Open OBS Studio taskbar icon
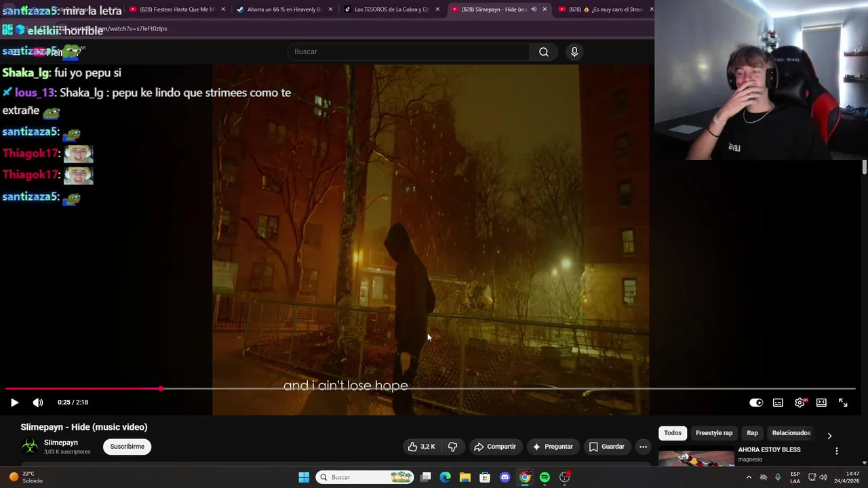868x488 pixels. click(565, 477)
